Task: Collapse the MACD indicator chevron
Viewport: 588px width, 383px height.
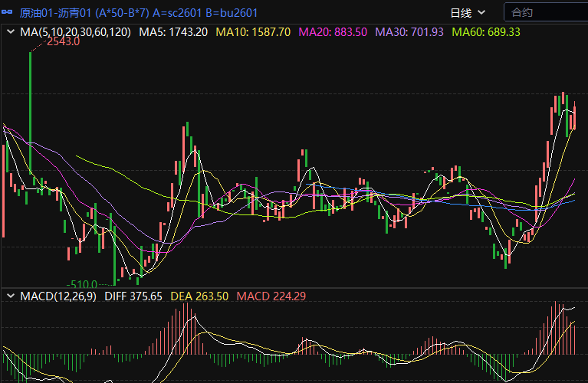Action: click(11, 296)
